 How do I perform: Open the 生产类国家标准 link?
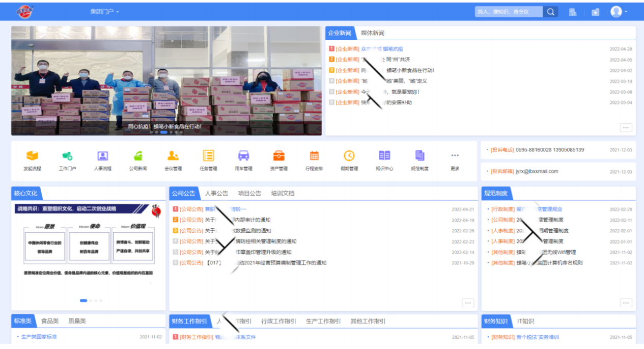(x=39, y=337)
